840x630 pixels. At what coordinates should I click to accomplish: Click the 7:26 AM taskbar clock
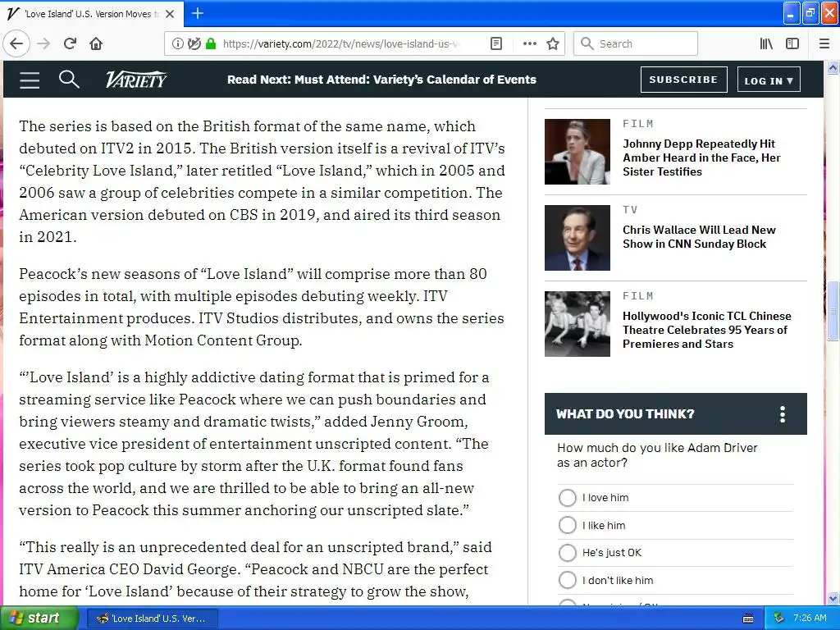pos(810,619)
